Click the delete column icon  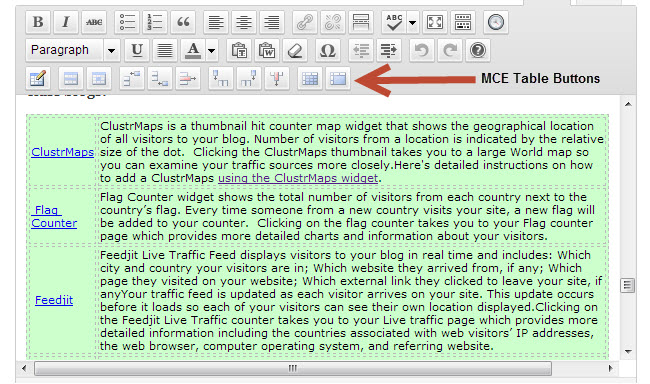[x=277, y=78]
